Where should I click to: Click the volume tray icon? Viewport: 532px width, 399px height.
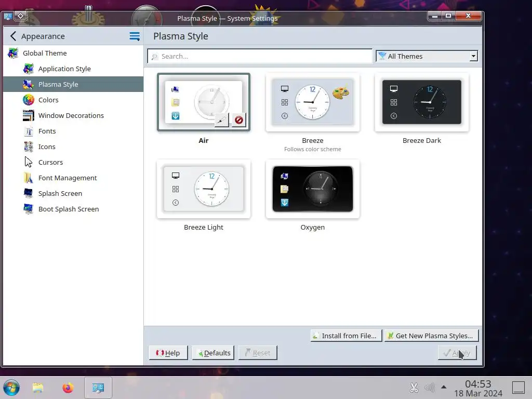430,388
